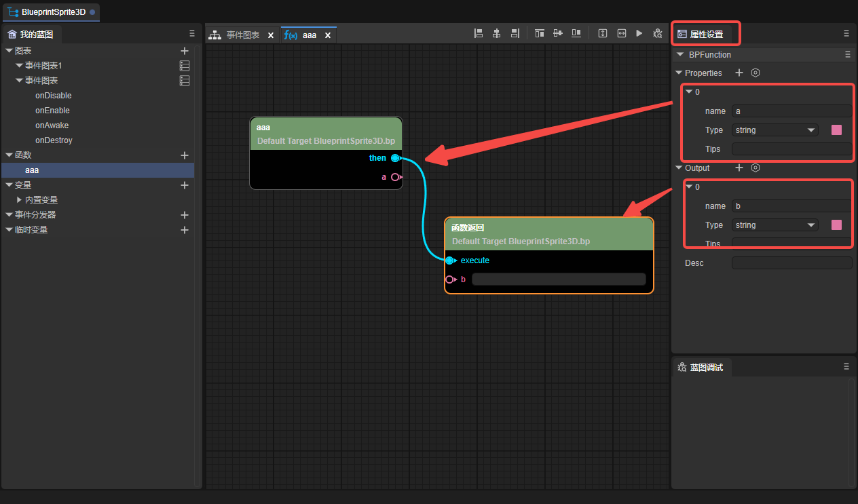Click the settings hexagon icon next to Output
858x504 pixels.
[x=755, y=168]
